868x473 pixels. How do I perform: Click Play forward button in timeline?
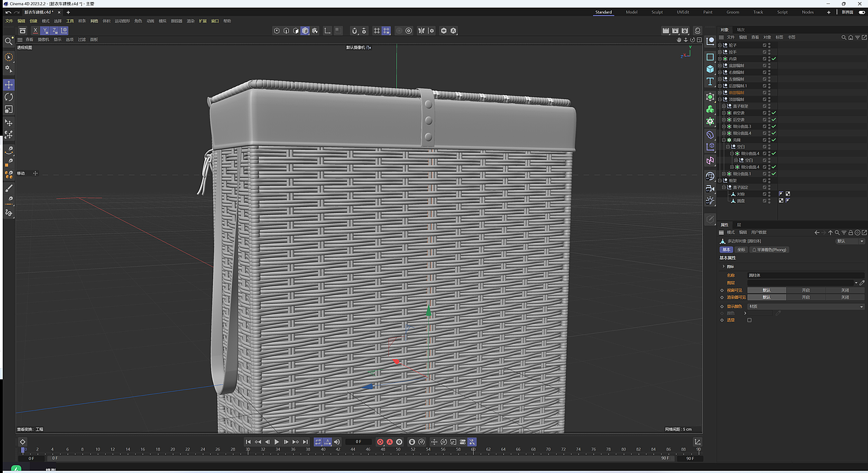[x=277, y=442]
